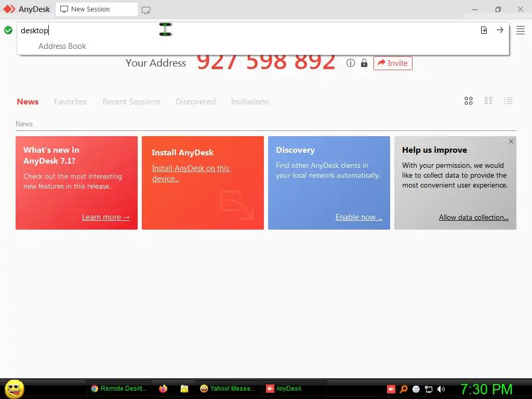Minimize the AnyDesk window
Viewport: 532px width, 399px height.
tap(475, 9)
